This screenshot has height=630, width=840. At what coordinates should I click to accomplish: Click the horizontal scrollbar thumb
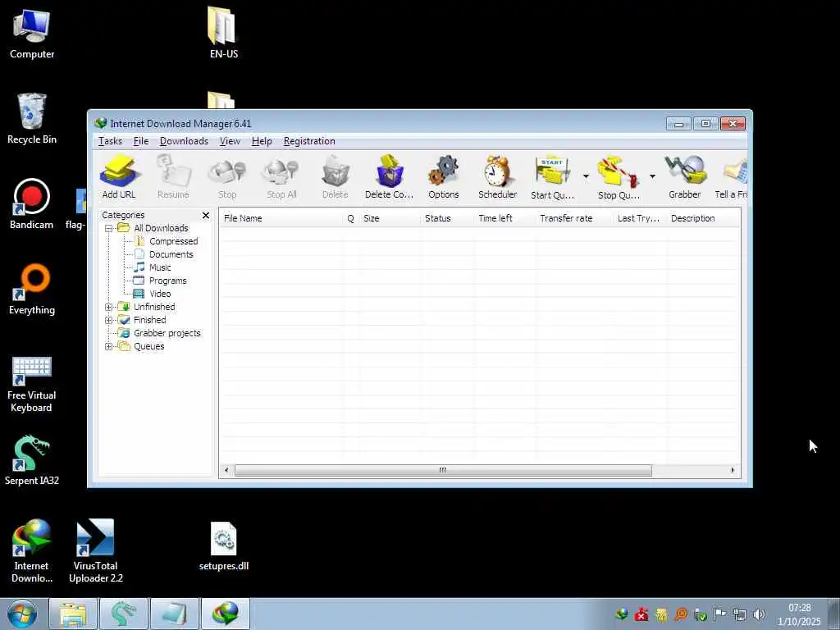click(x=443, y=470)
